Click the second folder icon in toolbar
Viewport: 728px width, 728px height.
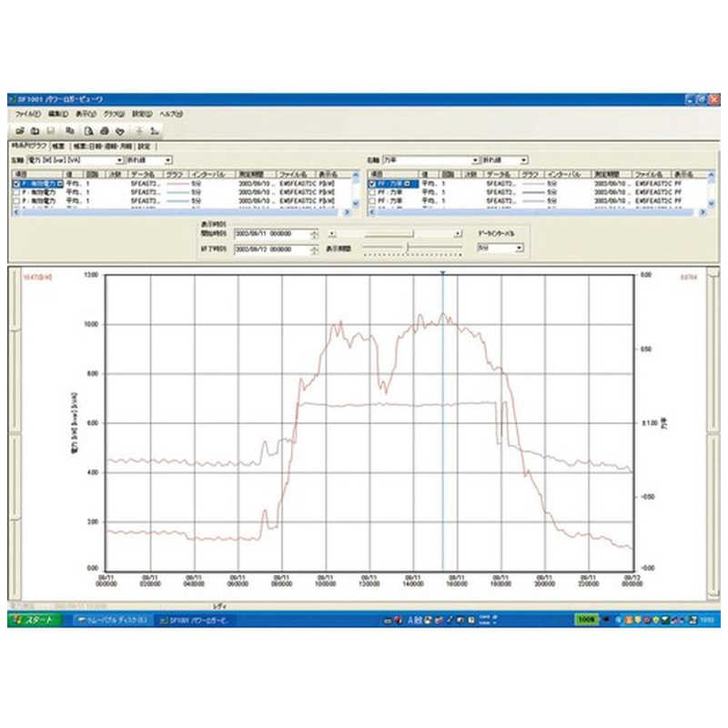[34, 131]
